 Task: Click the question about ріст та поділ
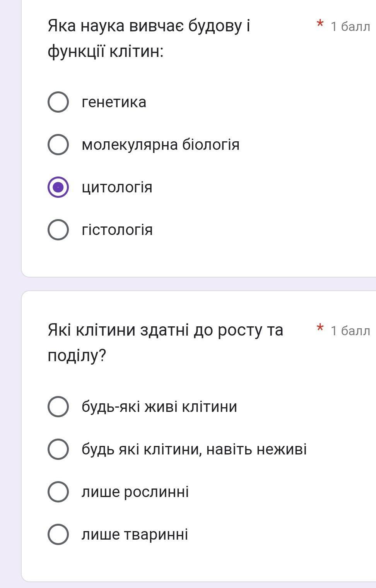(x=165, y=343)
